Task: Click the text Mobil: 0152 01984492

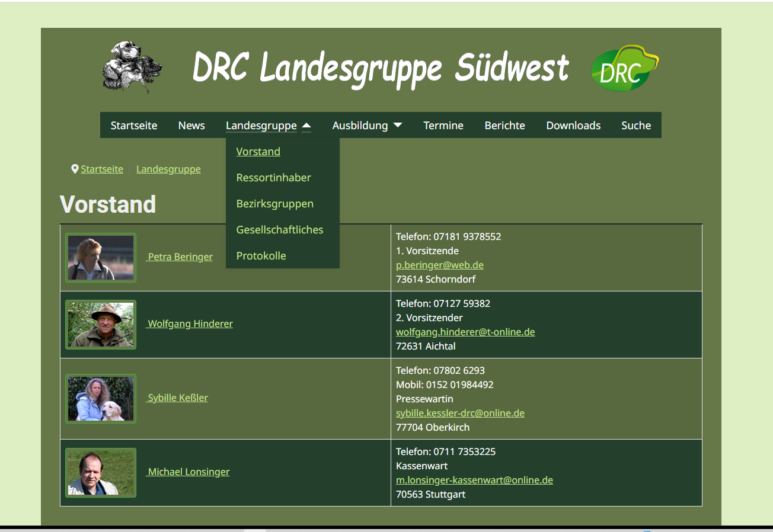Action: (445, 385)
